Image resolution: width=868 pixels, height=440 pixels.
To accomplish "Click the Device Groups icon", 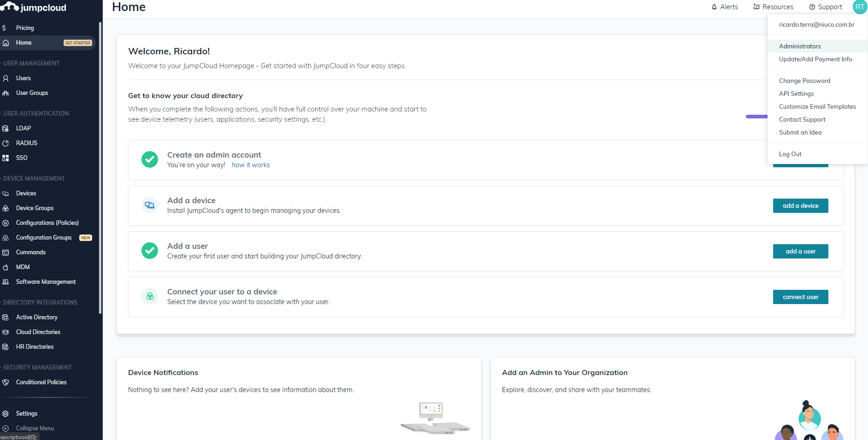I will [x=6, y=208].
